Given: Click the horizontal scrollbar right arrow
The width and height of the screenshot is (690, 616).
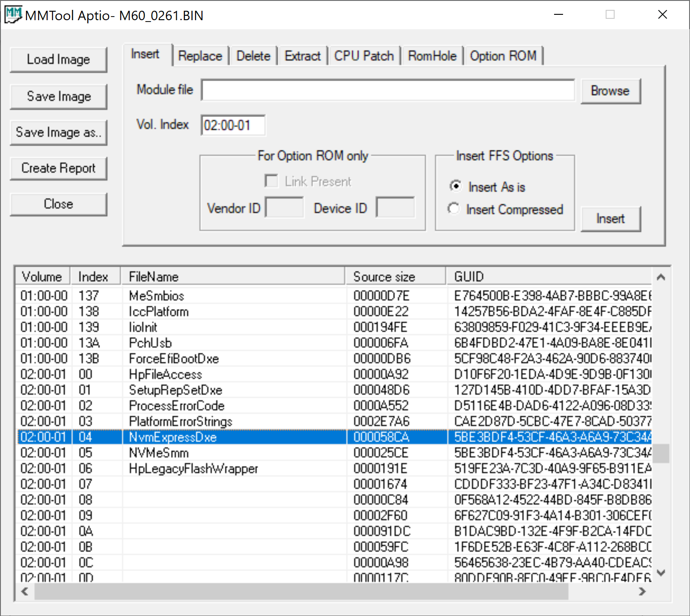Looking at the screenshot, I should [x=642, y=591].
